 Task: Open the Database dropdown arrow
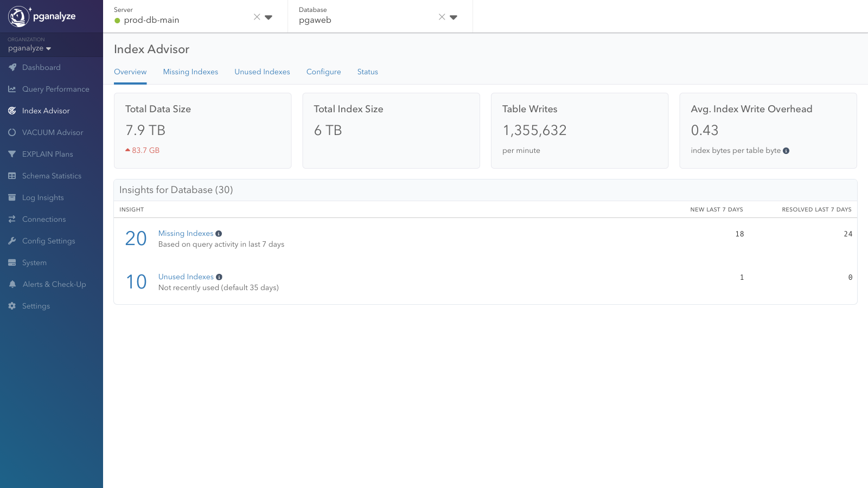[454, 17]
